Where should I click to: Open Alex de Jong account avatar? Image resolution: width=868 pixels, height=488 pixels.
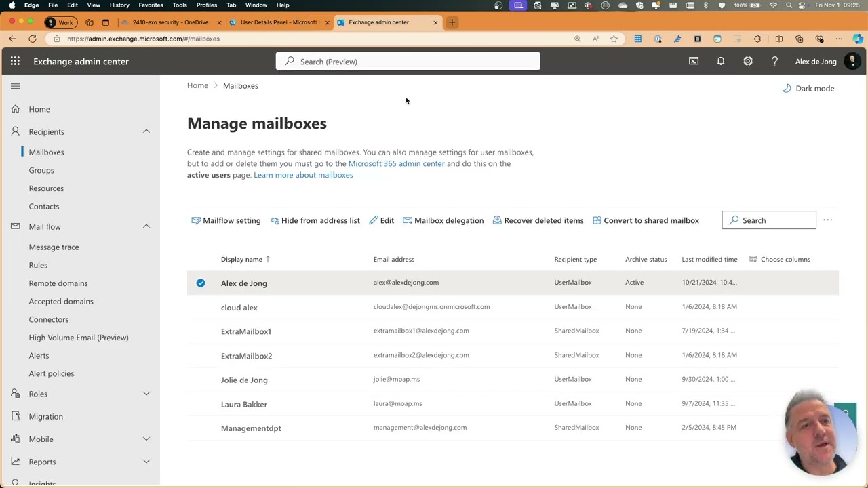(x=852, y=61)
